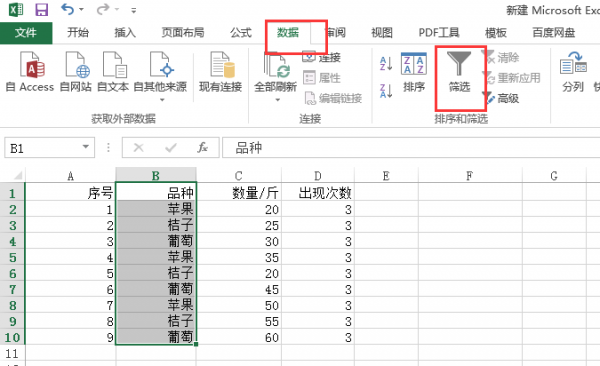Import data 自网站
The image size is (600, 366).
coord(76,73)
